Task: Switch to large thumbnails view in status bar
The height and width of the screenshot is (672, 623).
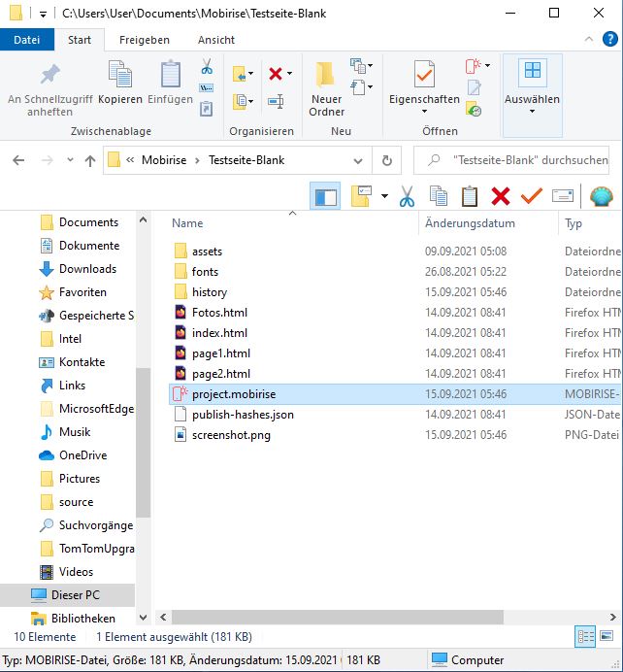Action: [x=607, y=637]
